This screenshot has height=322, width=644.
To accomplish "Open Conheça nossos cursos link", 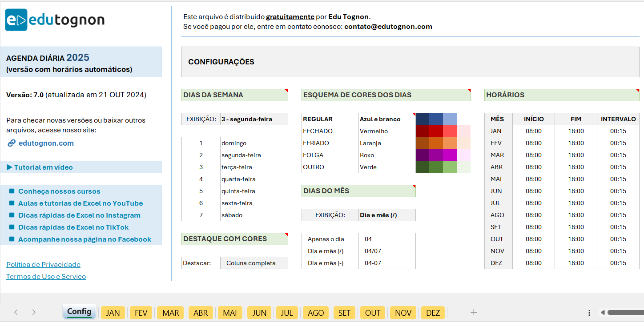I will coord(59,191).
